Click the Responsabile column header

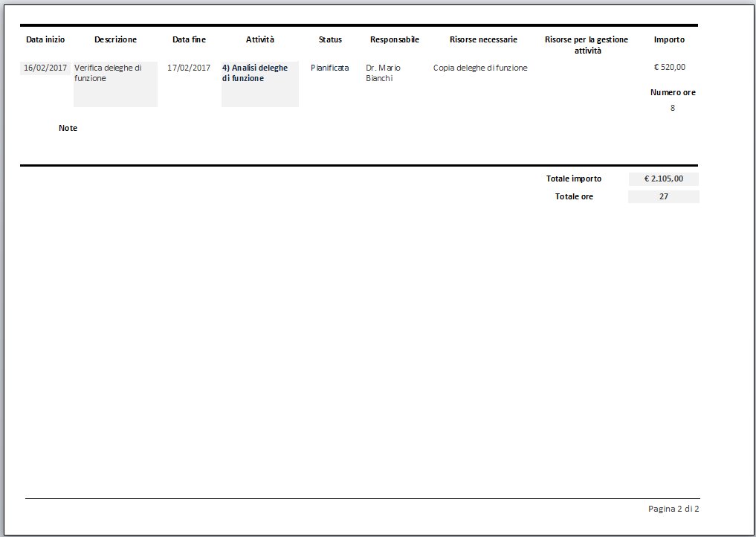pyautogui.click(x=394, y=39)
